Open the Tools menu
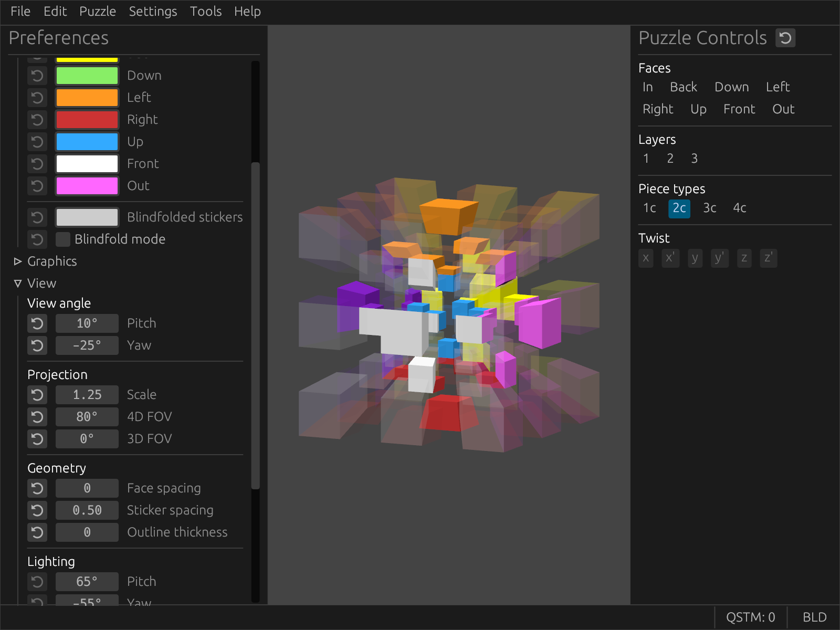The image size is (840, 630). point(205,12)
